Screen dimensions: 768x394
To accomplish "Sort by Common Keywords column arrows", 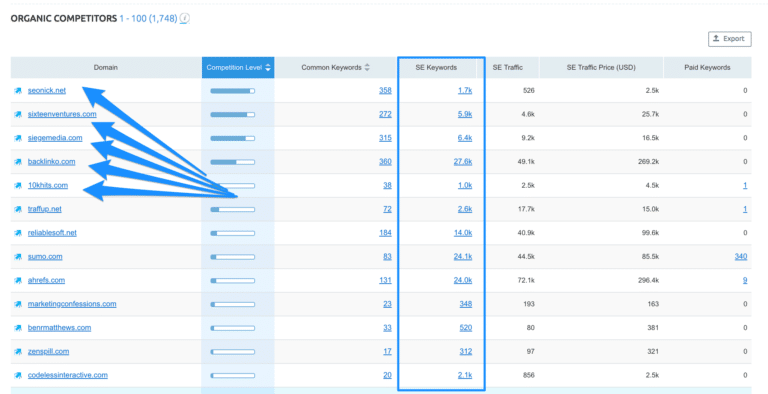I will [x=367, y=68].
